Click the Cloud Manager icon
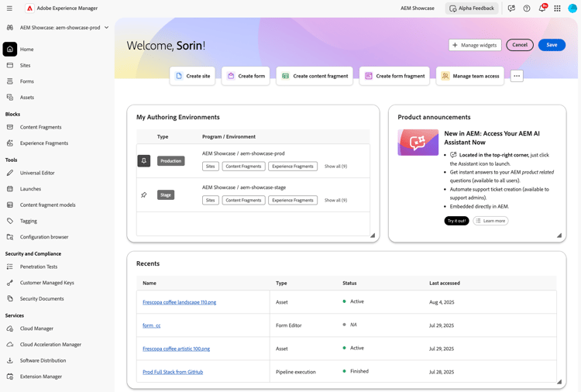The width and height of the screenshot is (581, 392). point(10,328)
